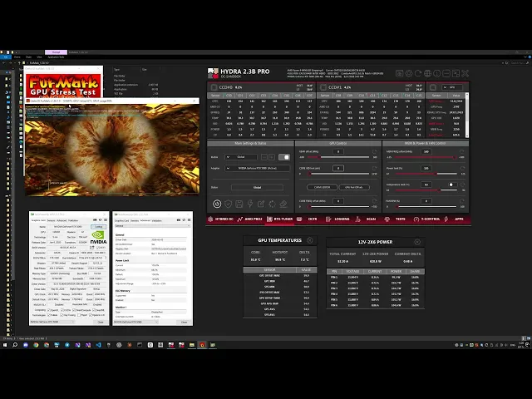Close the 12V-2X6 POWER panel with its X icon

417,242
